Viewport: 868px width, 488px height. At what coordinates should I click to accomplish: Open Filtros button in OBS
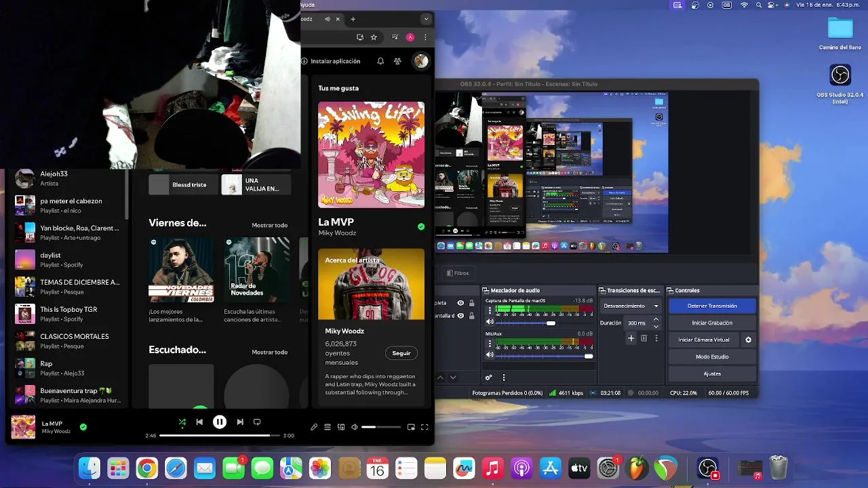[x=458, y=273]
